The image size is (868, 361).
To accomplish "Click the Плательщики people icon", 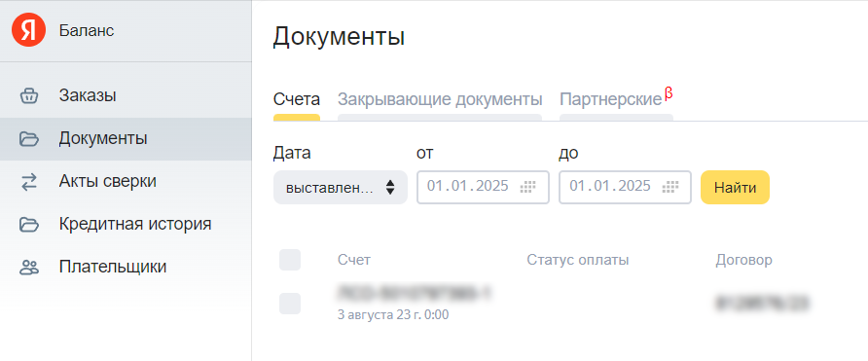I will (29, 268).
